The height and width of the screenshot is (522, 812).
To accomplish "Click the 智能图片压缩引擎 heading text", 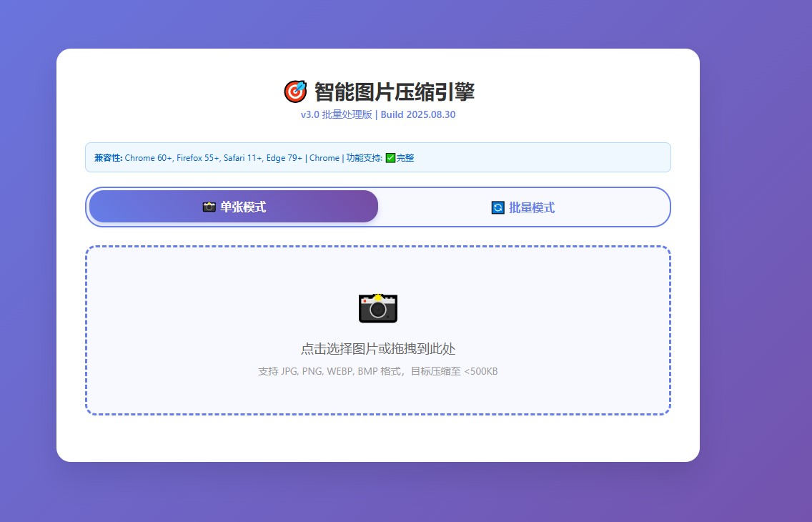I will (x=394, y=92).
